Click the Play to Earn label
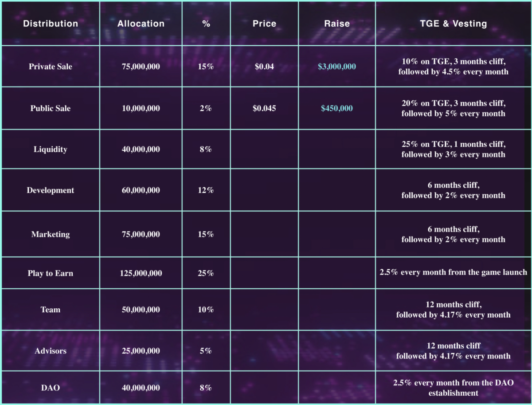The height and width of the screenshot is (405, 532). 51,273
